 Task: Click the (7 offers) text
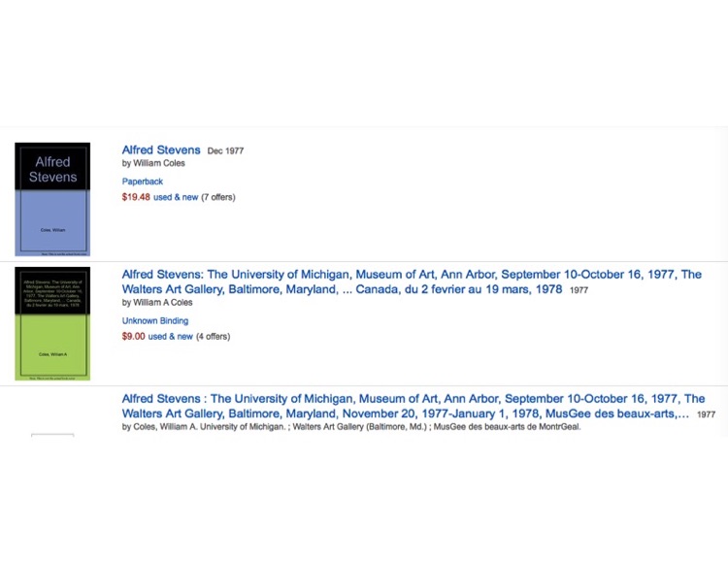click(218, 197)
